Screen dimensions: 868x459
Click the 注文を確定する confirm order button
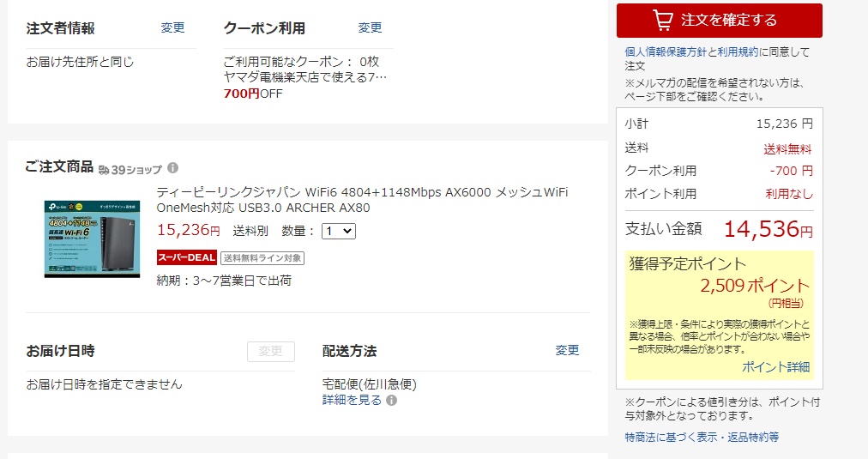pos(719,21)
